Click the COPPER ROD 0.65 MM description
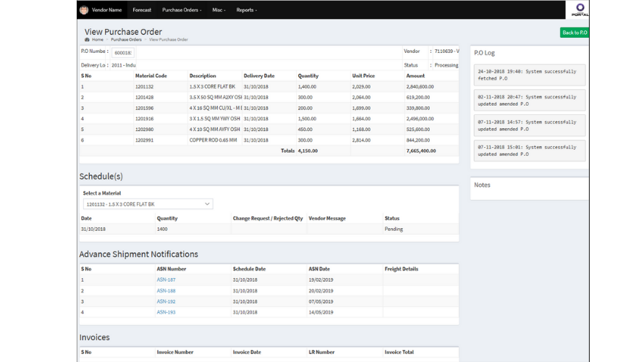 213,140
